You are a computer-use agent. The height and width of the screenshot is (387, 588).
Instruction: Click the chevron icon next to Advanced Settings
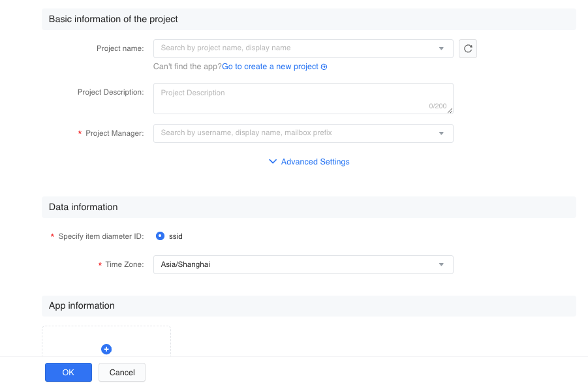pyautogui.click(x=273, y=161)
